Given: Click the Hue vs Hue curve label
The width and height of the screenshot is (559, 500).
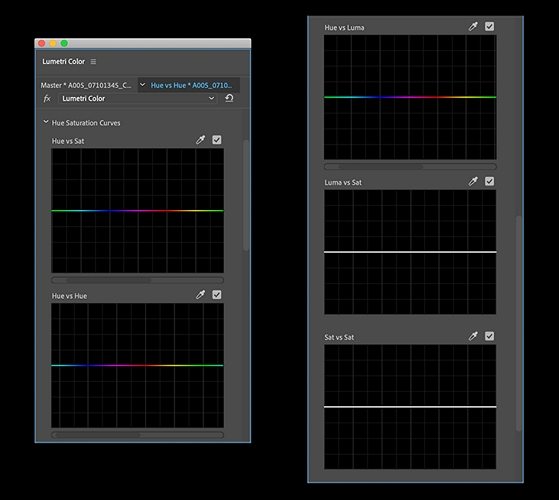Looking at the screenshot, I should (x=69, y=296).
